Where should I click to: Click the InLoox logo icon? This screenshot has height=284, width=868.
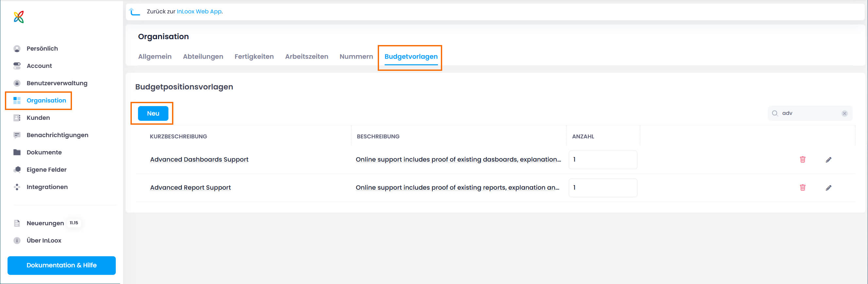(x=19, y=17)
